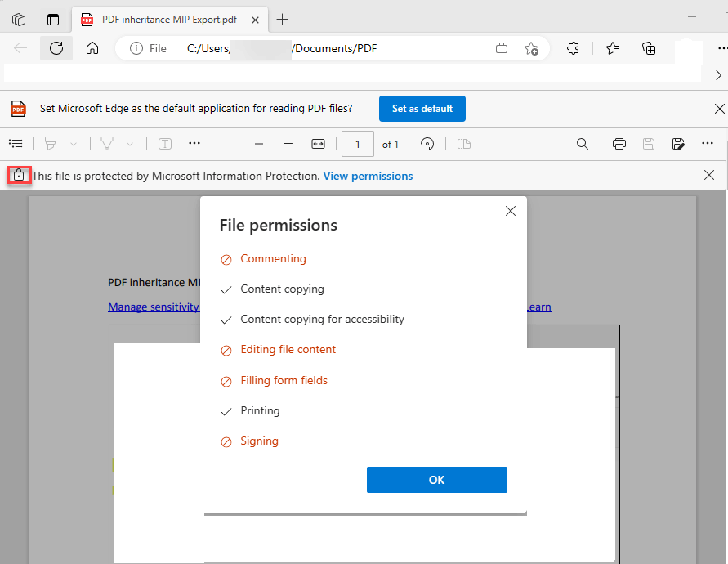
Task: Print the PDF document
Action: click(x=619, y=143)
